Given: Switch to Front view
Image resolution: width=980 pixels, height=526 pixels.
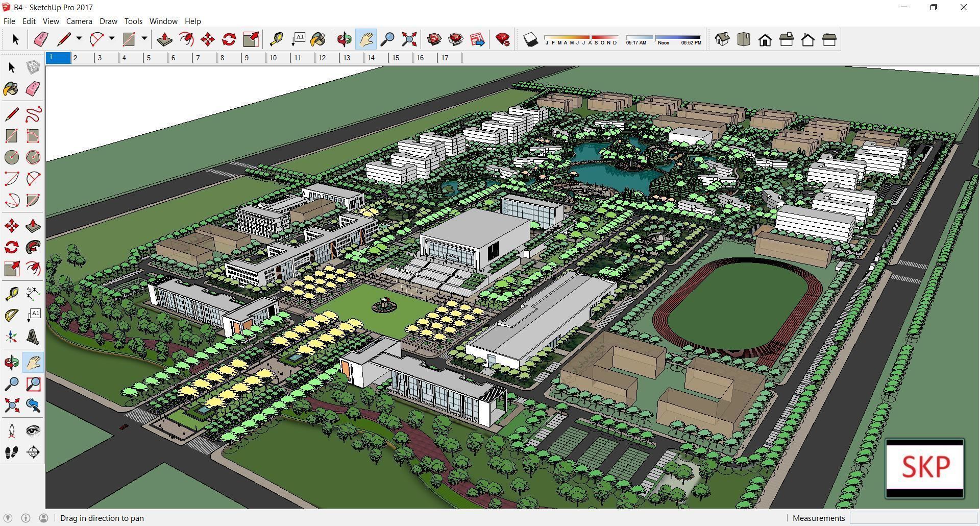Looking at the screenshot, I should pyautogui.click(x=765, y=39).
